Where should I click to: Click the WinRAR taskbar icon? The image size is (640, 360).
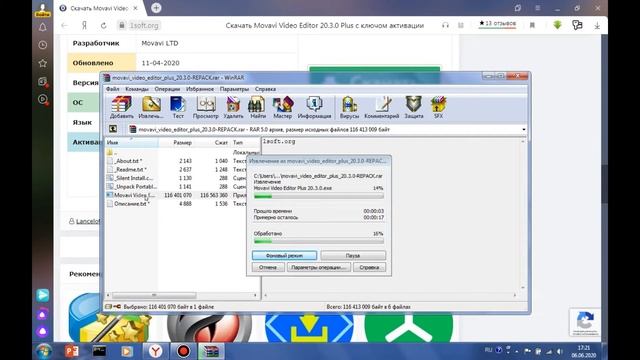tap(211, 351)
